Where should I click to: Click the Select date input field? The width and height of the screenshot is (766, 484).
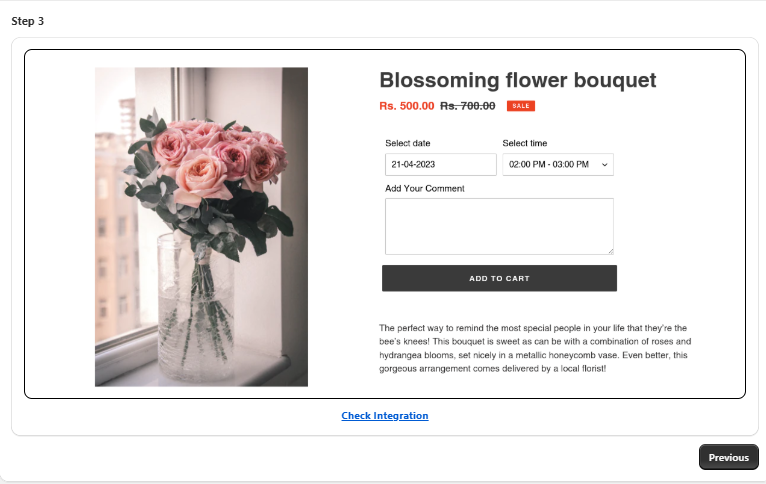tap(440, 164)
